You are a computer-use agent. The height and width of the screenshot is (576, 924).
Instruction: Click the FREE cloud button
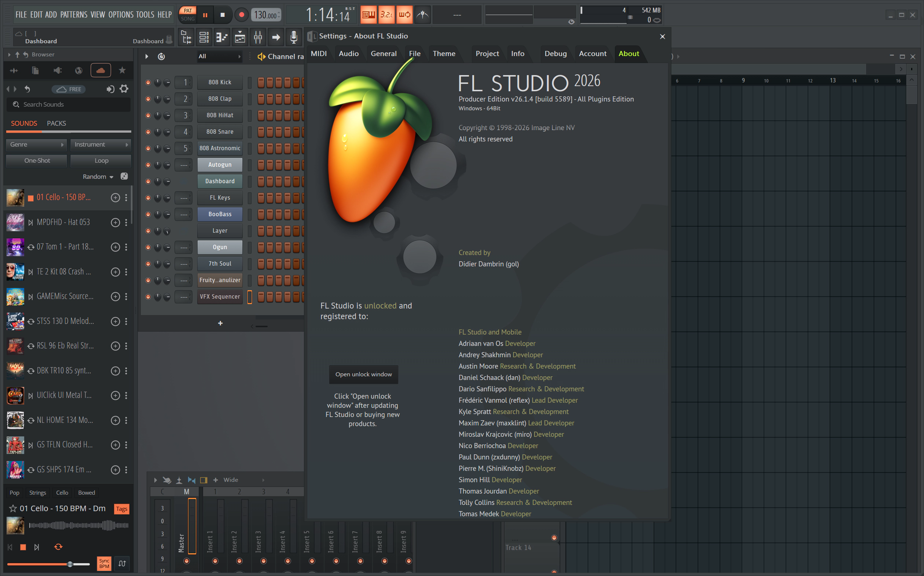point(69,89)
